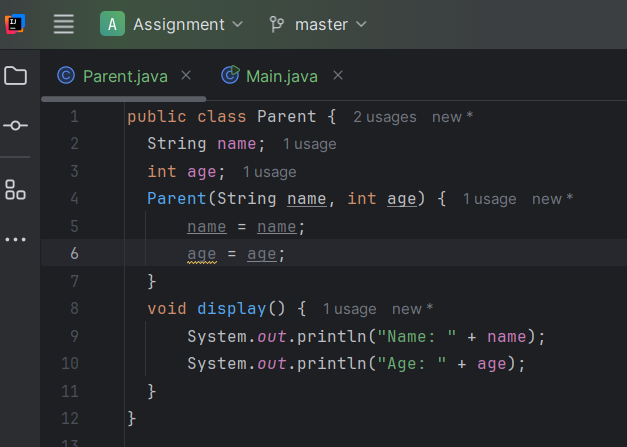Open the Structure tool window
The width and height of the screenshot is (627, 447).
point(16,190)
